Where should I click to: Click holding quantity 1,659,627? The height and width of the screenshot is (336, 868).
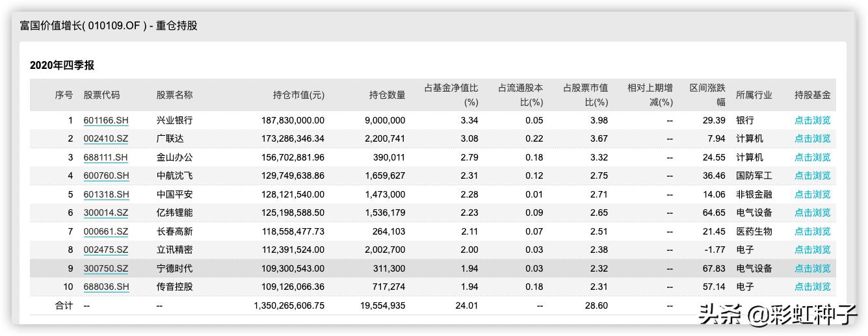(385, 175)
